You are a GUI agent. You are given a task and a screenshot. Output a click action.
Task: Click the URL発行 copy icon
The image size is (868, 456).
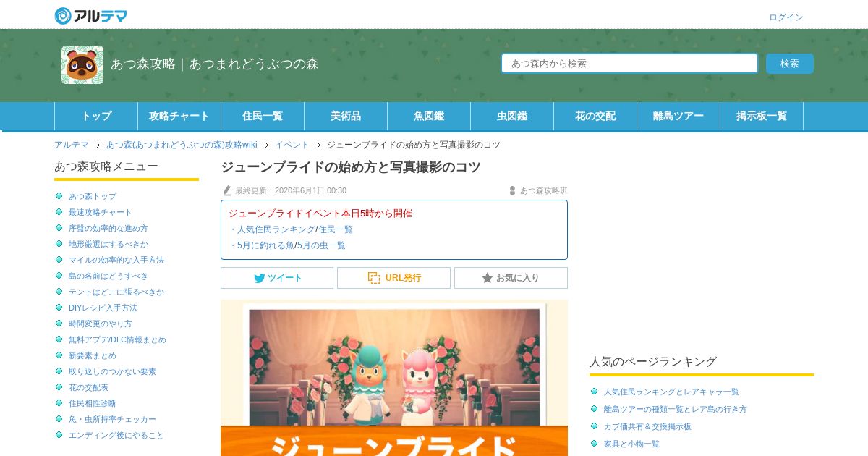click(374, 278)
